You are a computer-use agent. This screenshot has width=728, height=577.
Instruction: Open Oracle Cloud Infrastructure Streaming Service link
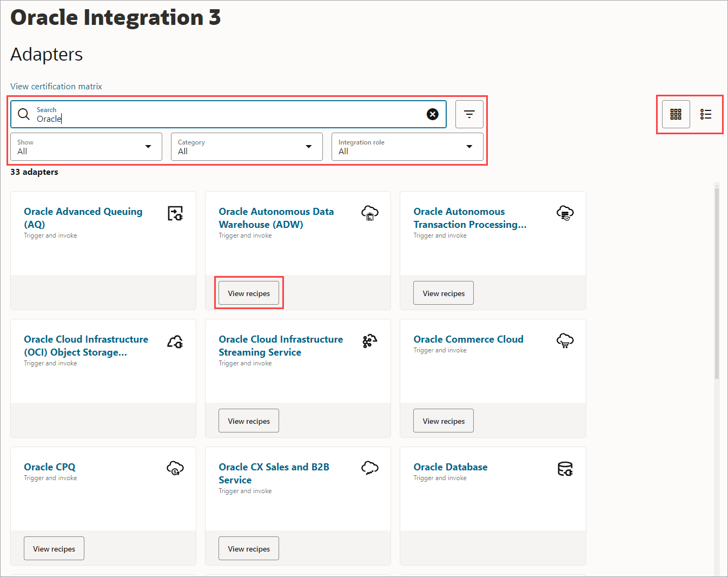click(x=281, y=346)
